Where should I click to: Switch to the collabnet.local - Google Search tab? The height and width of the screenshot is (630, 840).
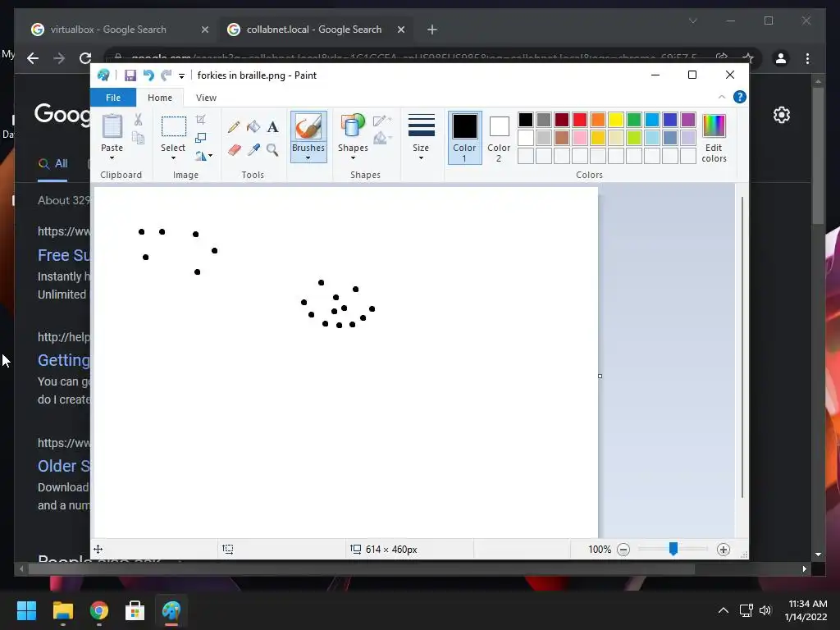(314, 30)
